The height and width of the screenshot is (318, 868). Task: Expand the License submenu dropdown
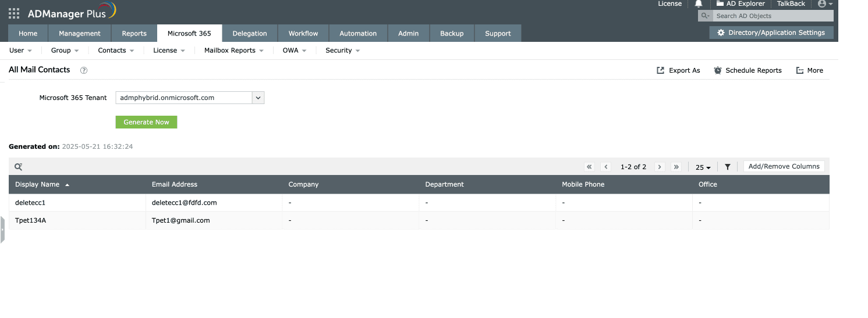[x=169, y=51]
